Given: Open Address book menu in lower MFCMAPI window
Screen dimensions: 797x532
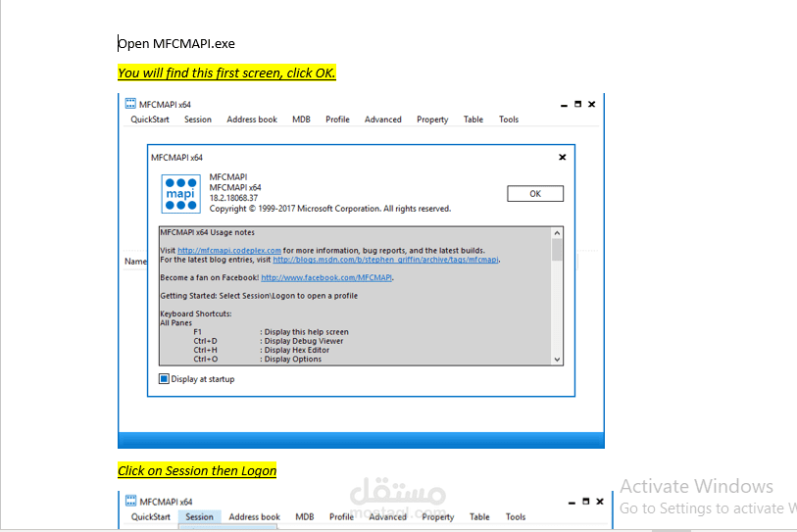Looking at the screenshot, I should (254, 516).
